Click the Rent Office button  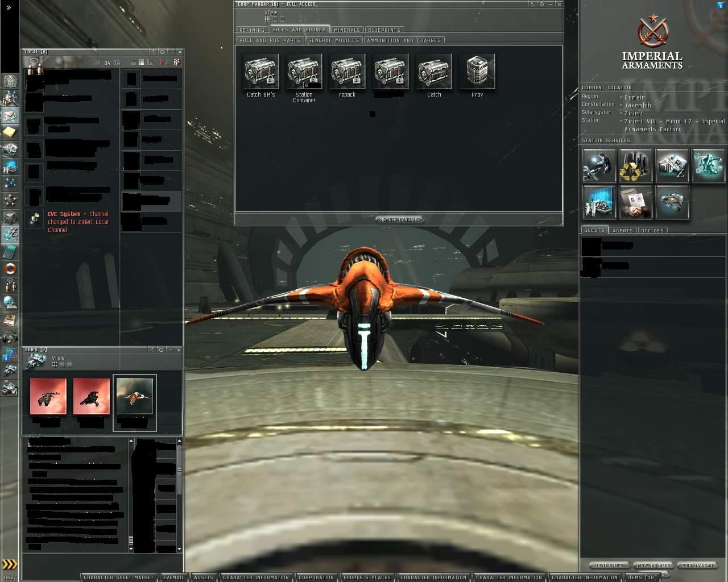pos(610,565)
